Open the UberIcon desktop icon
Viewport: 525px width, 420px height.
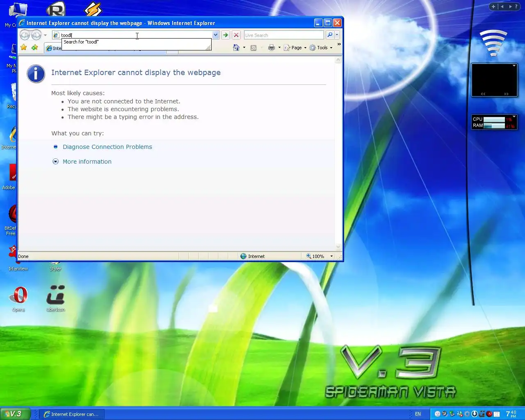tap(55, 298)
